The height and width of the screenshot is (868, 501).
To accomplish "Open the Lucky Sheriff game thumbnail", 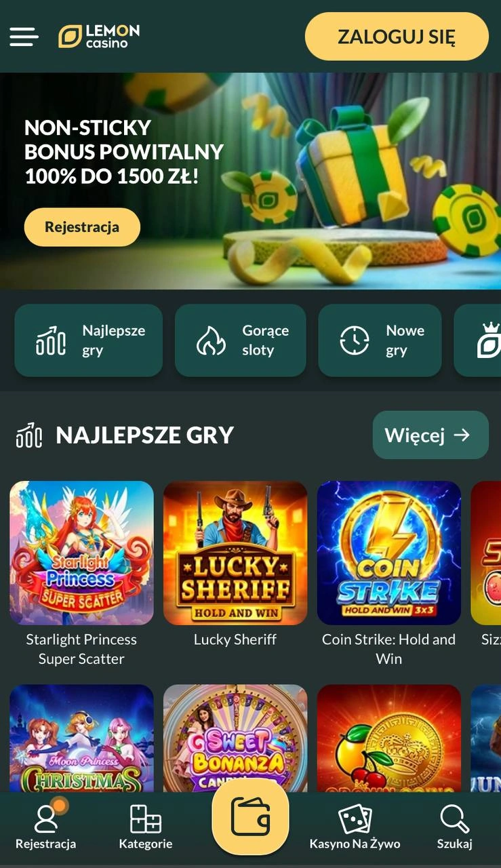I will pos(235,553).
